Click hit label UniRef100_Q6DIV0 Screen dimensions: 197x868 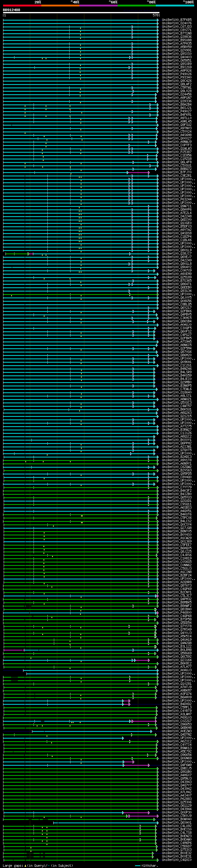[177, 220]
